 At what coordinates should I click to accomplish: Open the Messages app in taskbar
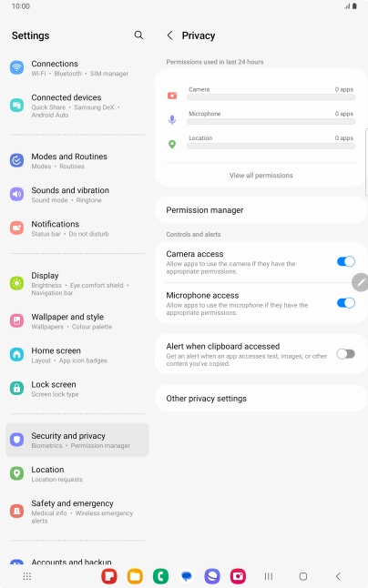187,576
